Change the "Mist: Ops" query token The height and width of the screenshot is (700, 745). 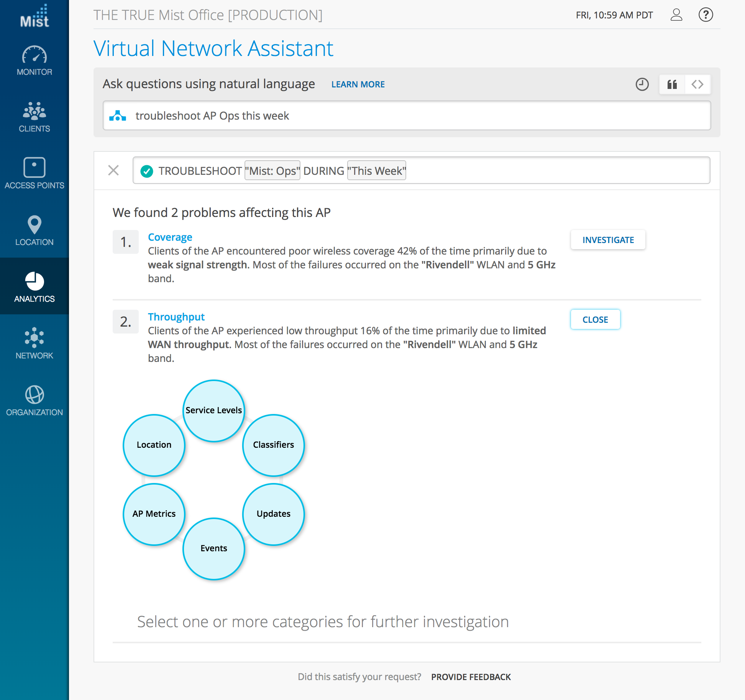272,171
